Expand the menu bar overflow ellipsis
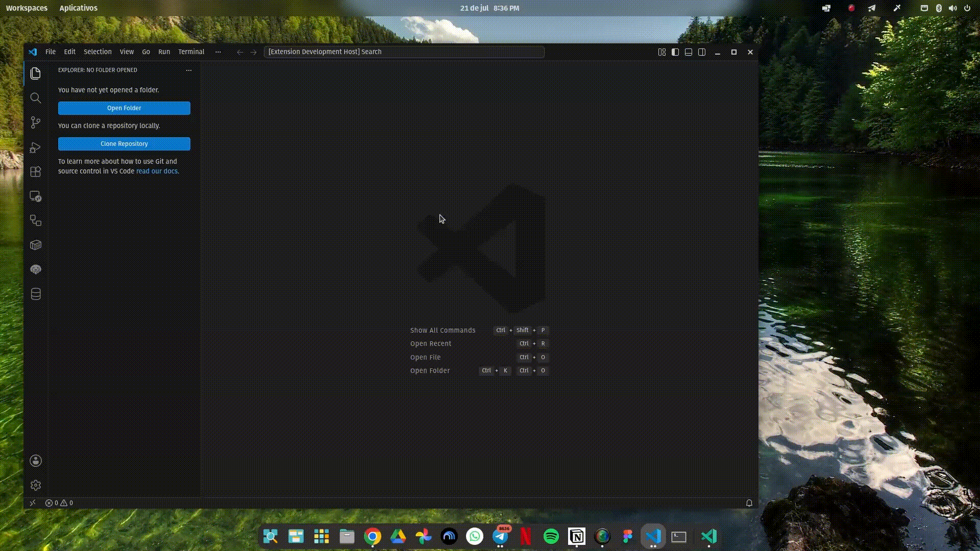This screenshot has height=551, width=980. click(218, 52)
